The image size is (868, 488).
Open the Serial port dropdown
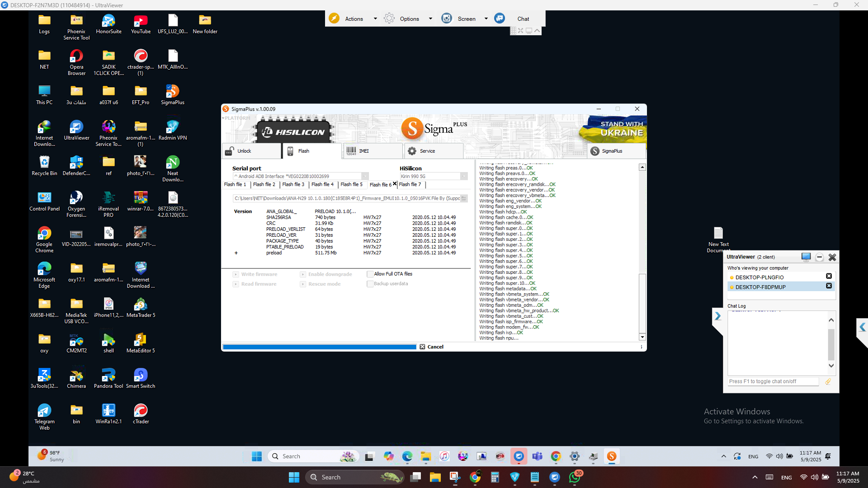click(x=365, y=176)
